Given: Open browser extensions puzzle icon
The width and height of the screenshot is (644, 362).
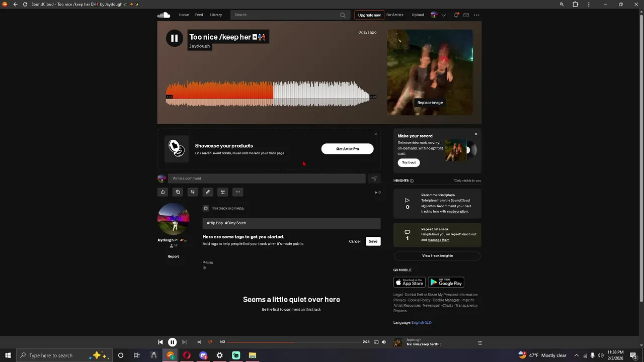Looking at the screenshot, I should (x=575, y=5).
